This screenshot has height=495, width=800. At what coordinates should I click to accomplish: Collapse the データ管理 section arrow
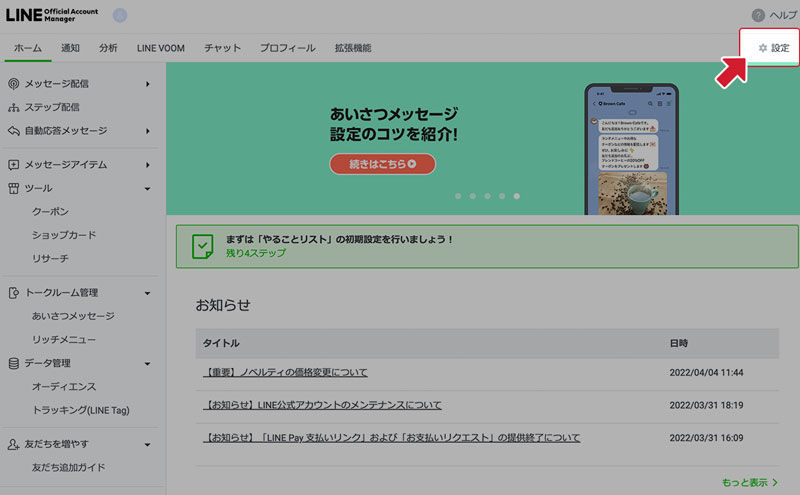coord(147,364)
